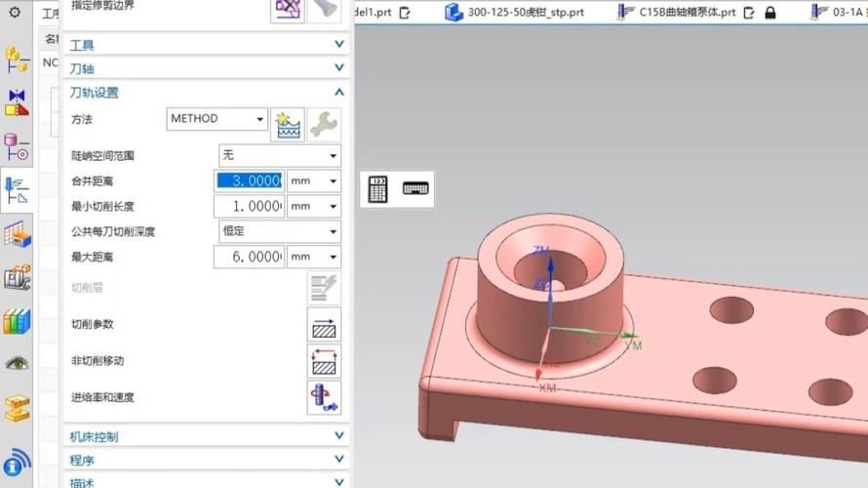Click the calculator icon in the viewport

click(378, 189)
